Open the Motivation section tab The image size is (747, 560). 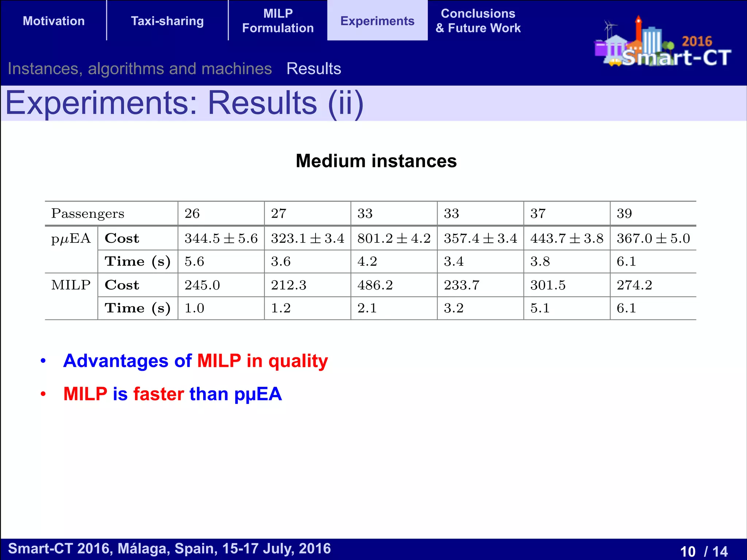point(54,21)
